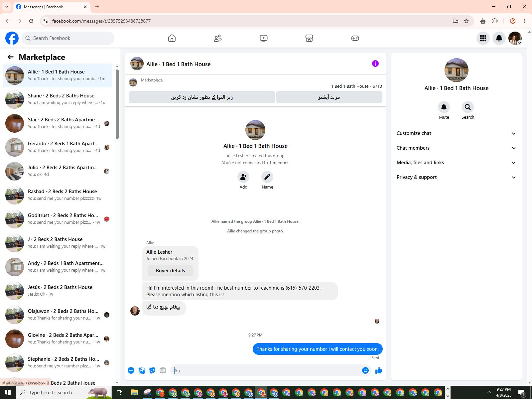Show hidden system tray icons chevron
The image size is (532, 399).
click(x=489, y=392)
